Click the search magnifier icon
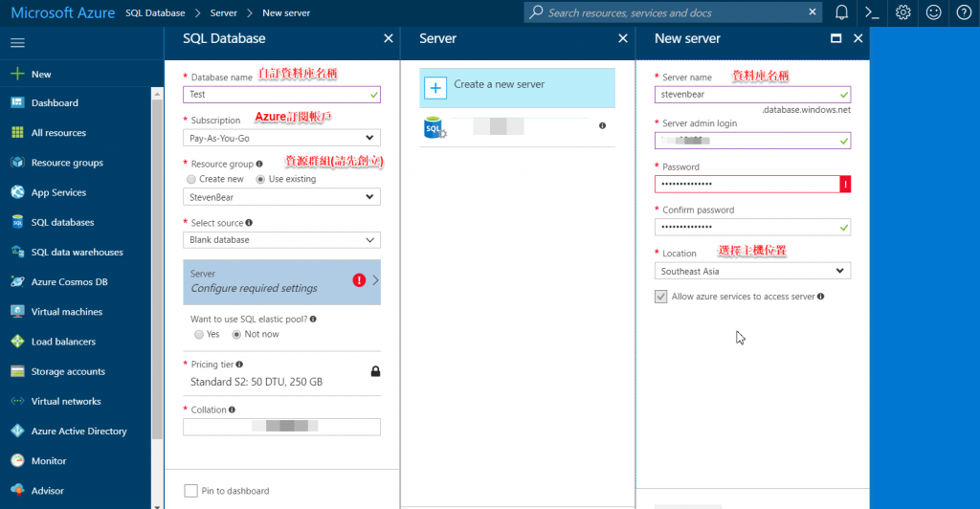Viewport: 980px width, 509px height. (x=536, y=12)
